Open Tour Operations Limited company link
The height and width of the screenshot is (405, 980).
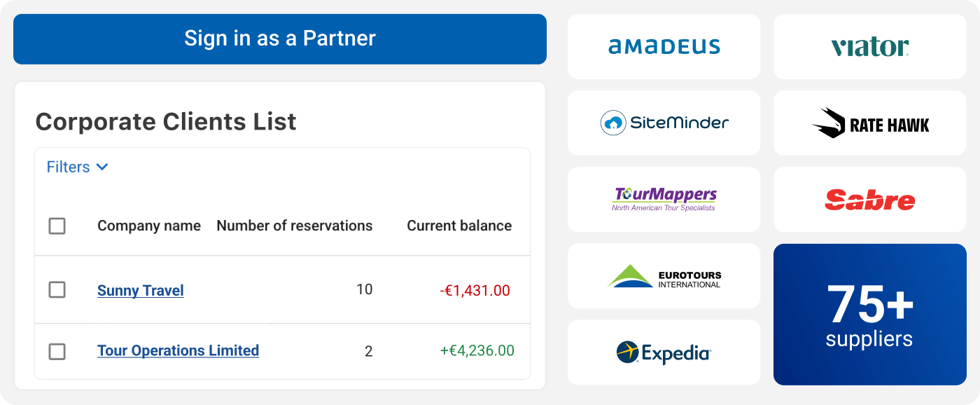(178, 350)
